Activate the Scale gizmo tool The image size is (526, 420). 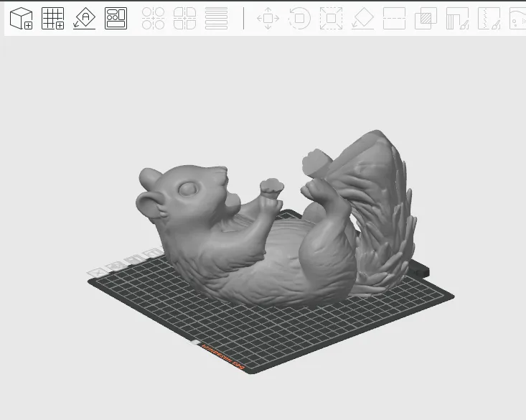331,19
